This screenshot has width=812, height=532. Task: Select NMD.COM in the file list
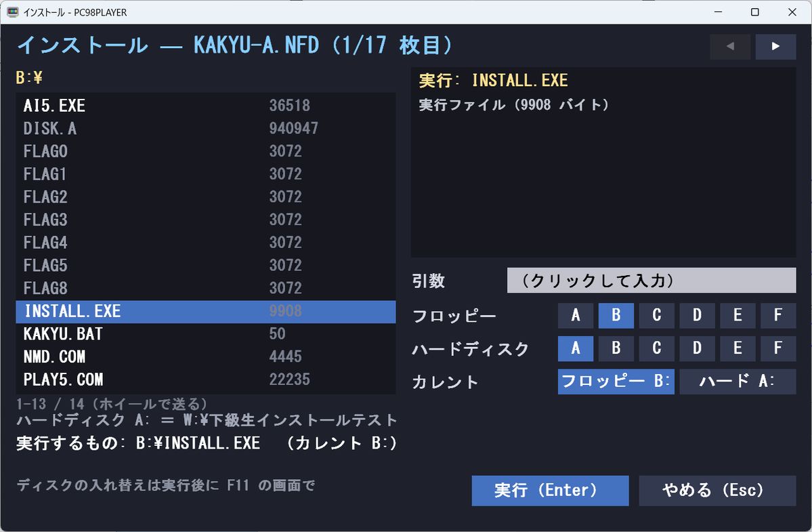(206, 356)
